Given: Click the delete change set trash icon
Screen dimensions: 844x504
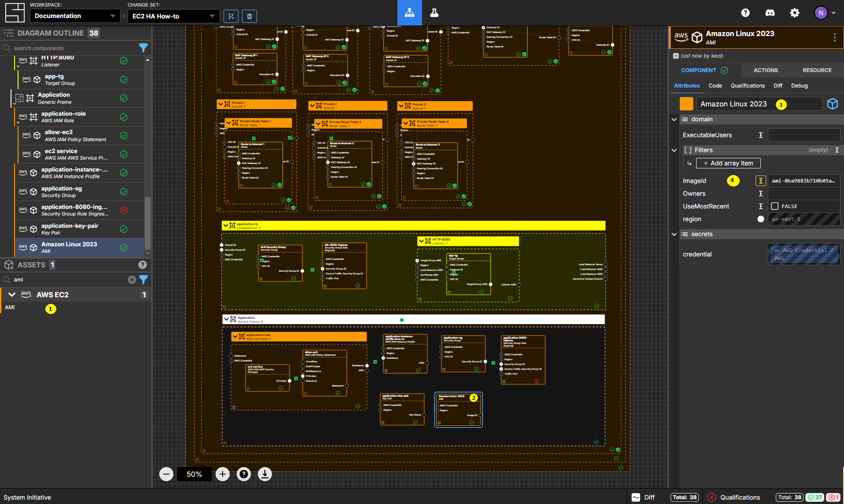Looking at the screenshot, I should pyautogui.click(x=250, y=16).
